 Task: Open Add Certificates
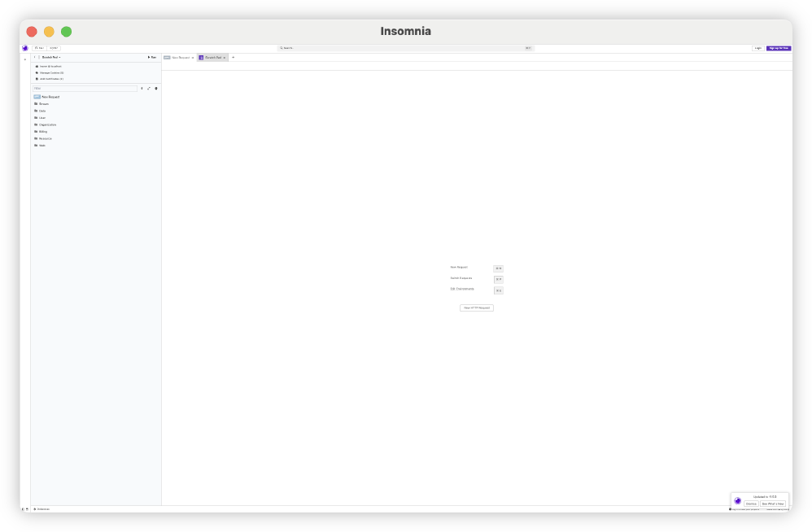click(51, 79)
